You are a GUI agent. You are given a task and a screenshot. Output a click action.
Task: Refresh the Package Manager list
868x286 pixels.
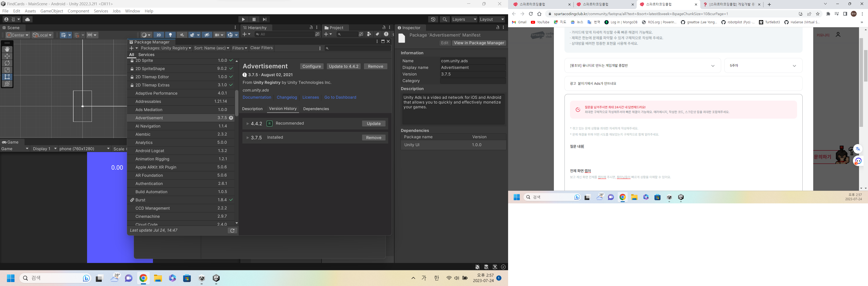tap(233, 231)
